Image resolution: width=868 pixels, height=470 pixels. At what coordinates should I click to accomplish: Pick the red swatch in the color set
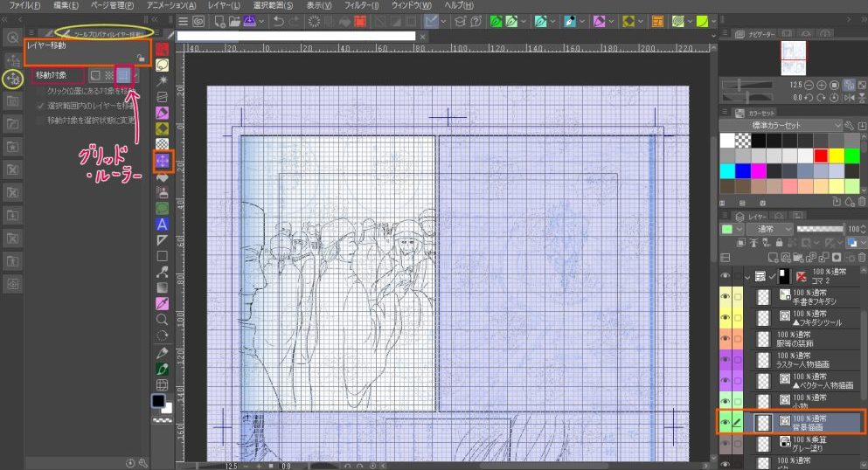pyautogui.click(x=820, y=156)
